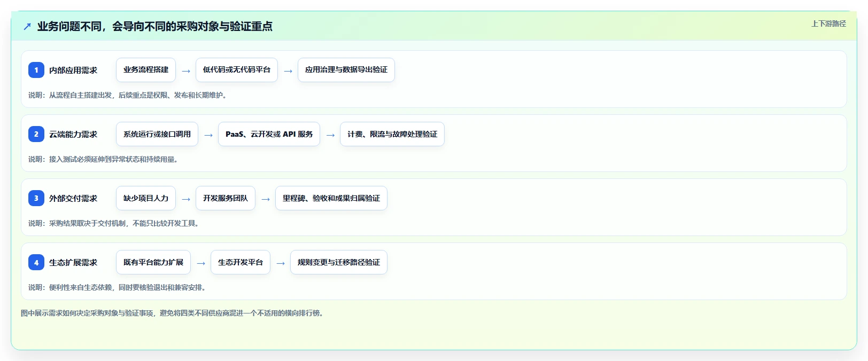Click number badge 2 for 云端能力需求

(x=36, y=134)
